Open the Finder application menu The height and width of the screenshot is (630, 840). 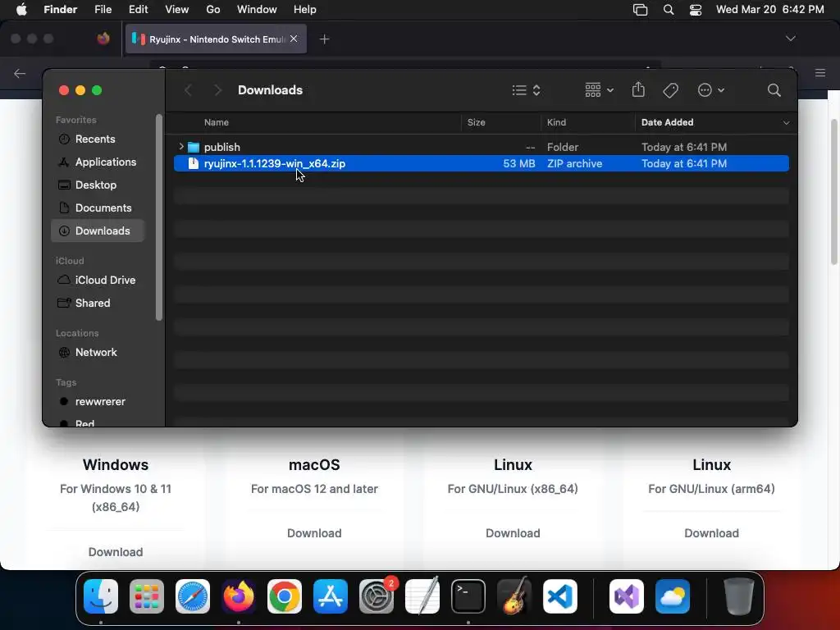(x=61, y=10)
